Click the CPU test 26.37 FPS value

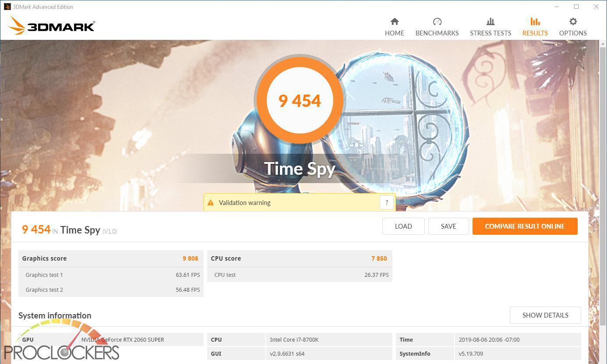coord(377,275)
